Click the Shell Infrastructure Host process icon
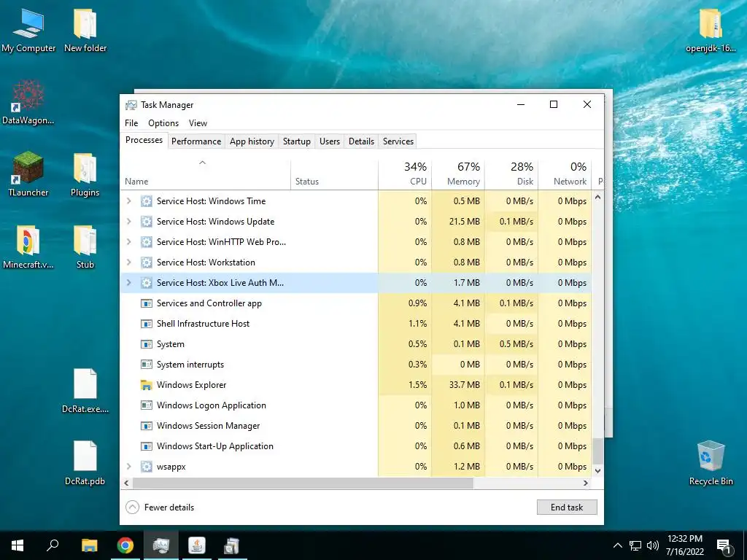This screenshot has width=747, height=560. [146, 324]
